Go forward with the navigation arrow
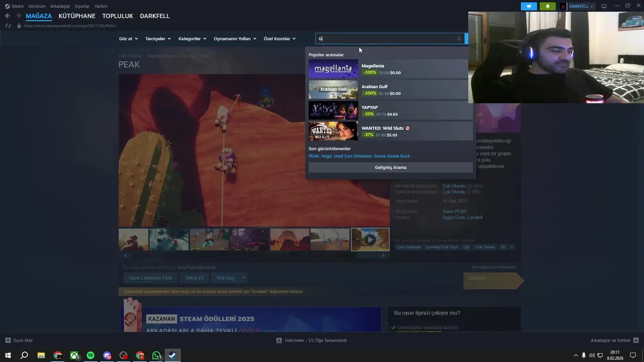This screenshot has height=362, width=644. point(18,16)
